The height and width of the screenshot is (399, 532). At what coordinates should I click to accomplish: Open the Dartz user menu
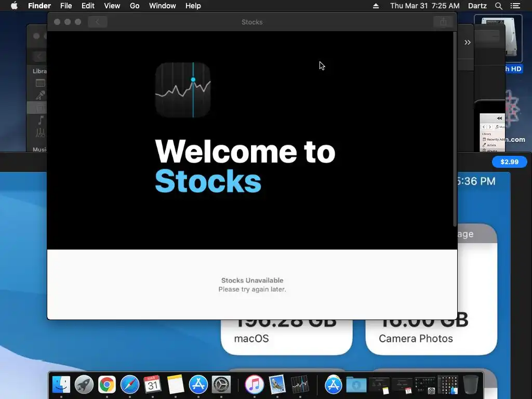(x=477, y=6)
